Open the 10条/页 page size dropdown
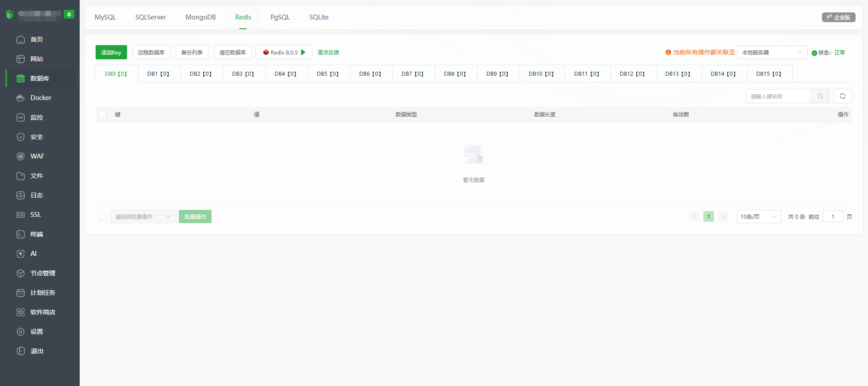The image size is (868, 386). click(x=759, y=216)
